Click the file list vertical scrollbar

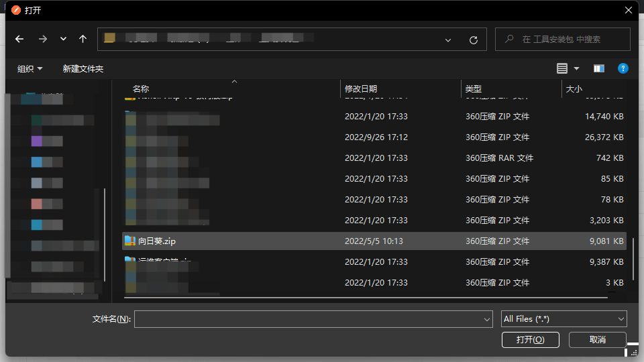click(633, 259)
